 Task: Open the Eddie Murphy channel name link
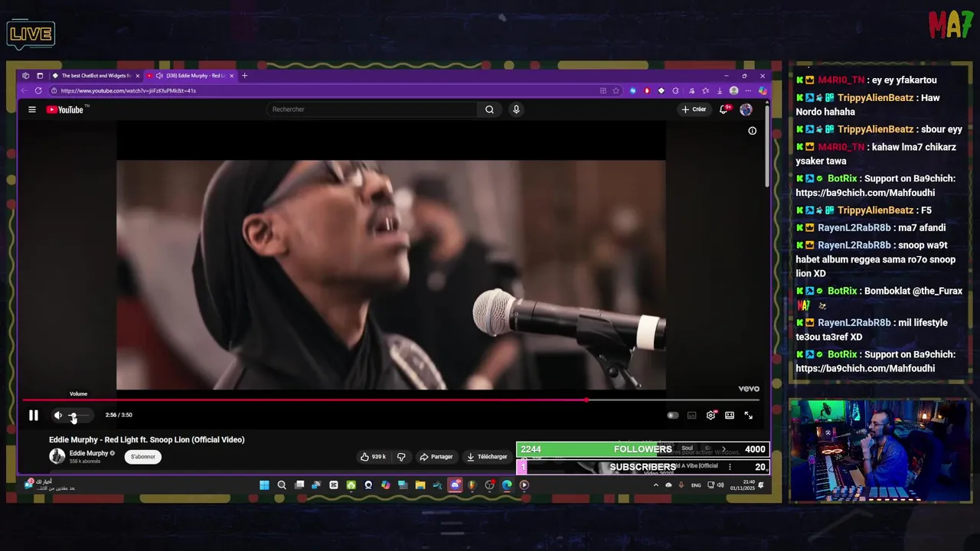coord(89,453)
